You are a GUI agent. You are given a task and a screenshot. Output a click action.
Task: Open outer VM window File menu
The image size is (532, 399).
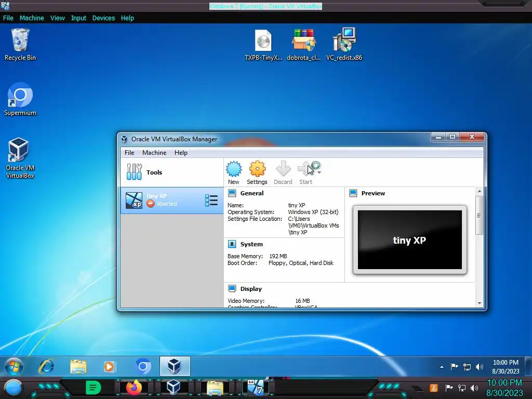pos(8,18)
